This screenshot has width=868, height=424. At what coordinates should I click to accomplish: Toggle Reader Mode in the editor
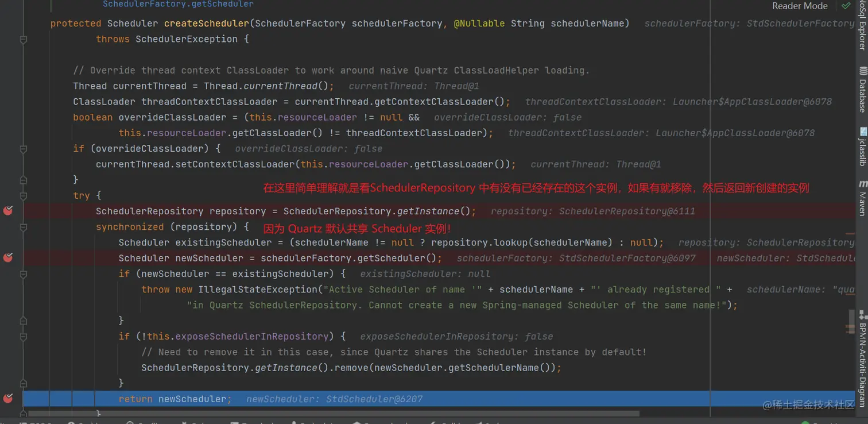[x=800, y=6]
